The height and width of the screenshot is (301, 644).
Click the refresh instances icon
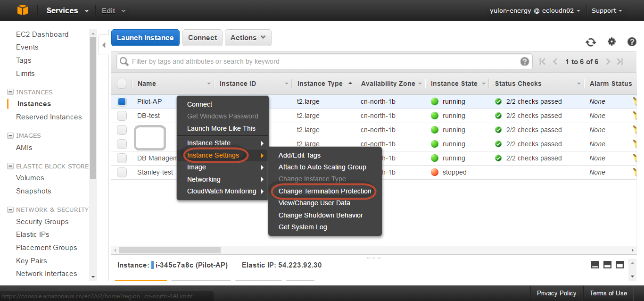coord(591,42)
